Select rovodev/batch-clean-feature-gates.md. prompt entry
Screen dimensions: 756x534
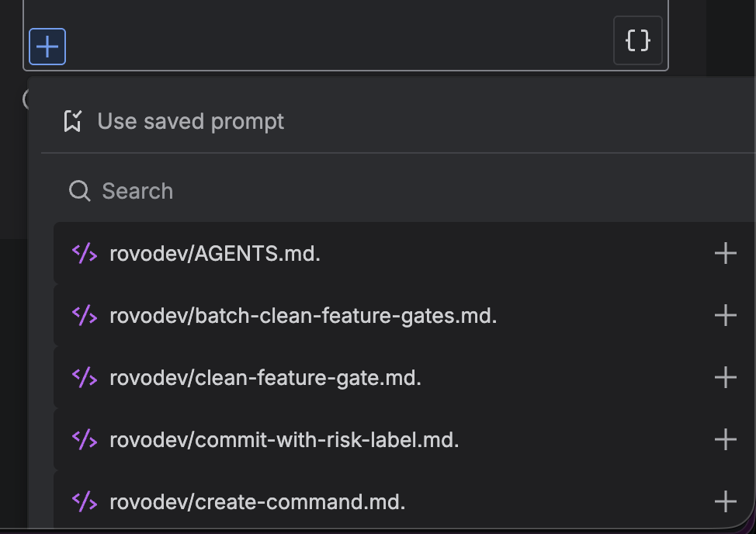[x=303, y=315]
